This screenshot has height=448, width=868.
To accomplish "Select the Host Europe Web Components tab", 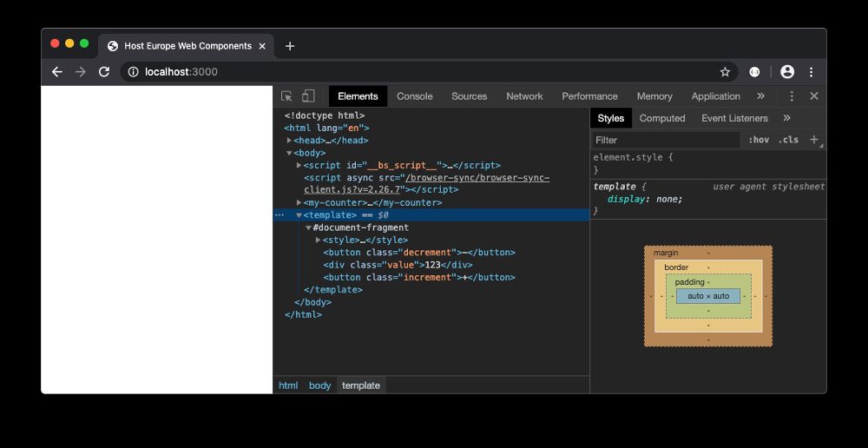I will pos(186,46).
